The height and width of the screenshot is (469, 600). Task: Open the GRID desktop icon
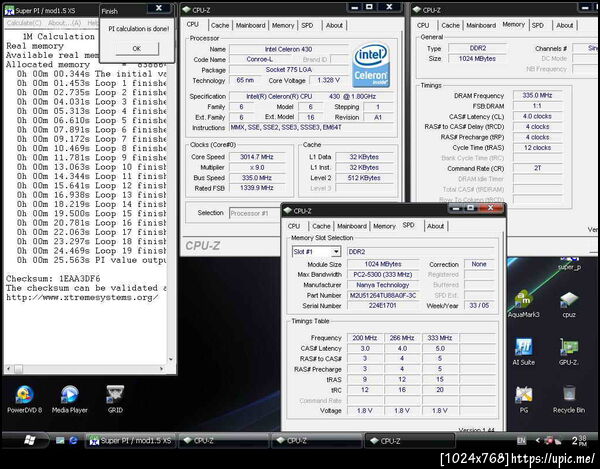[115, 399]
